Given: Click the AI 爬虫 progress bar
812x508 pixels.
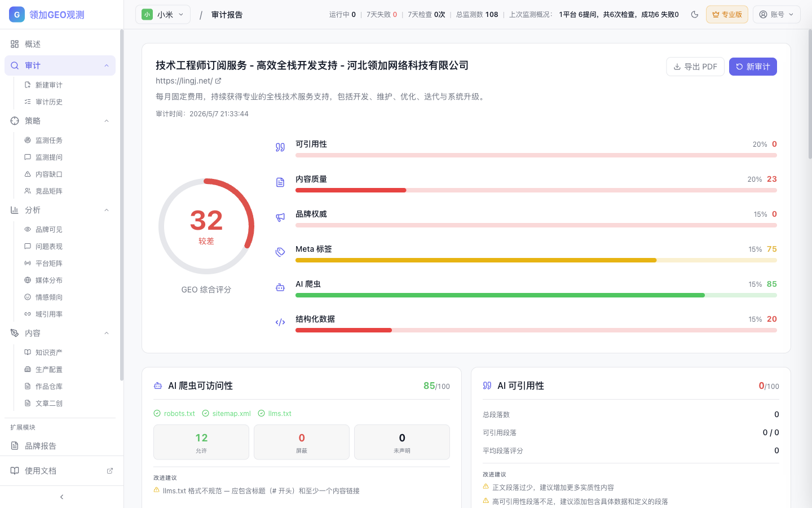Looking at the screenshot, I should point(536,295).
